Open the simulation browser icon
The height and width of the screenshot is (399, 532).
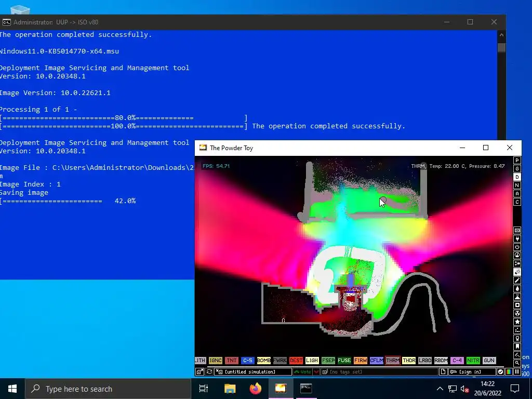pyautogui.click(x=199, y=372)
